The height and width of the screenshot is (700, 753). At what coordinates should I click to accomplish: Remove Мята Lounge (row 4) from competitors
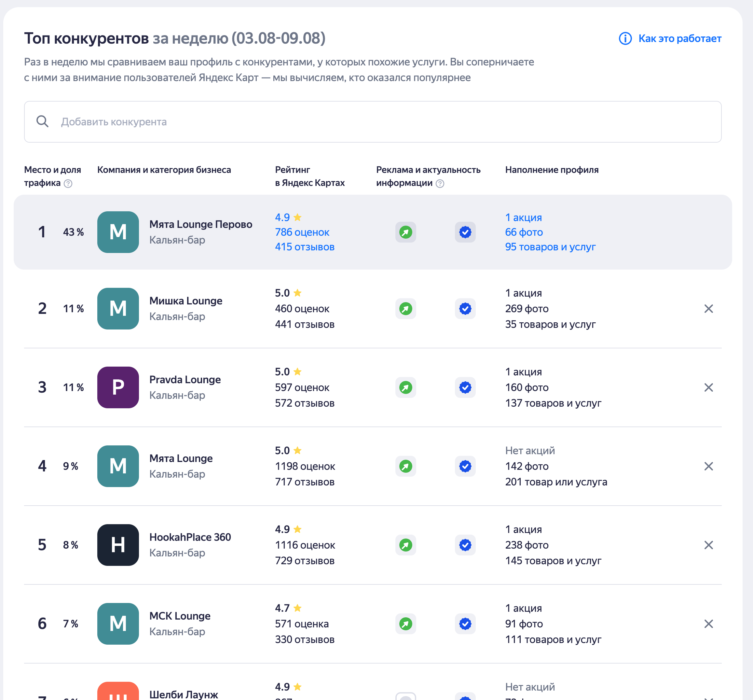pos(708,466)
